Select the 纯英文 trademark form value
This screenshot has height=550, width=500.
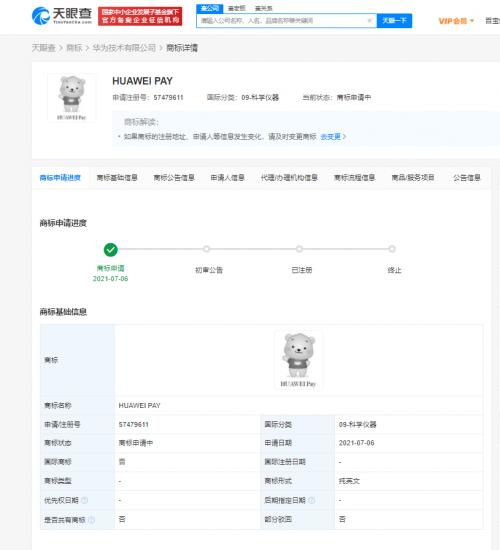coord(349,481)
